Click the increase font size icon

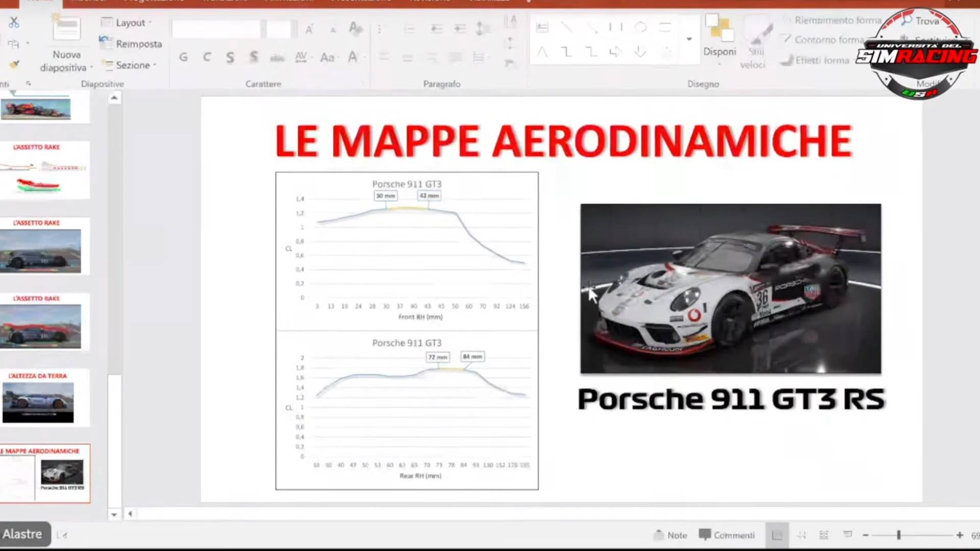click(309, 29)
